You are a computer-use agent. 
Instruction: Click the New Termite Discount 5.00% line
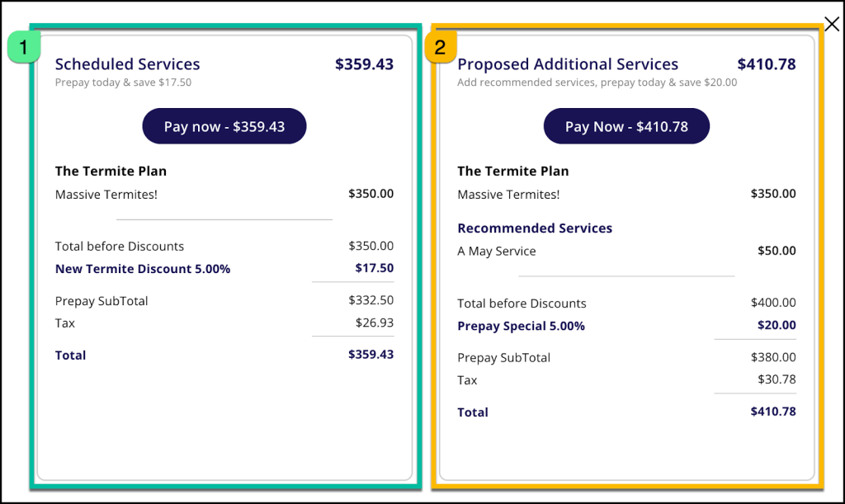point(143,269)
